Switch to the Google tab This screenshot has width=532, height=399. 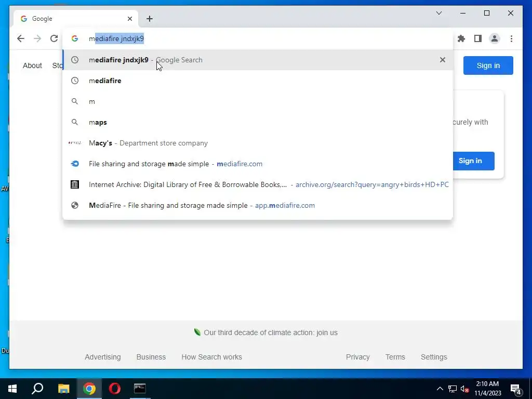pos(75,19)
